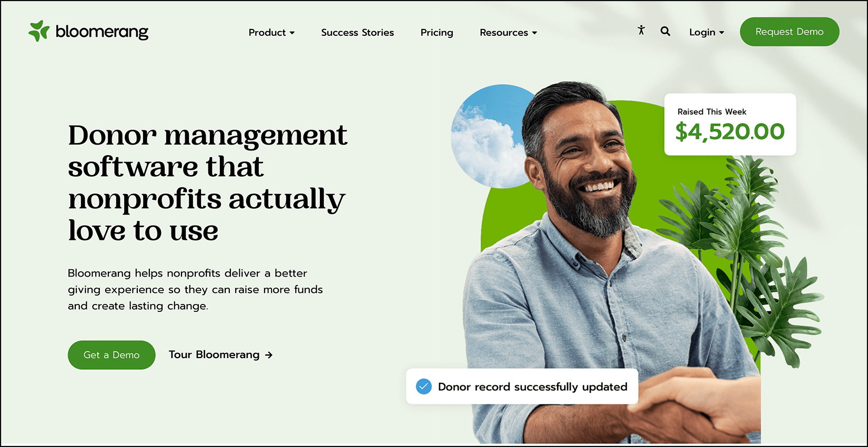Viewport: 868px width, 447px height.
Task: Follow the Tour Bloomerang link
Action: (220, 355)
